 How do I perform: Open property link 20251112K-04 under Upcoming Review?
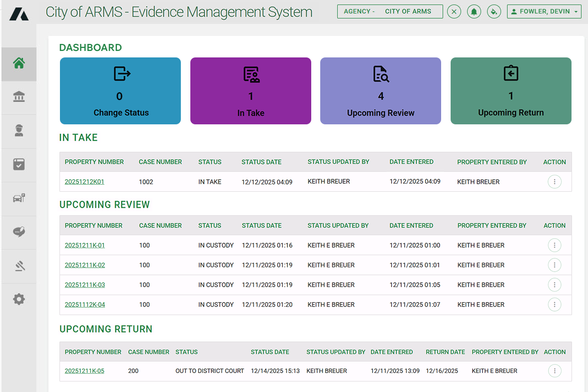(84, 305)
